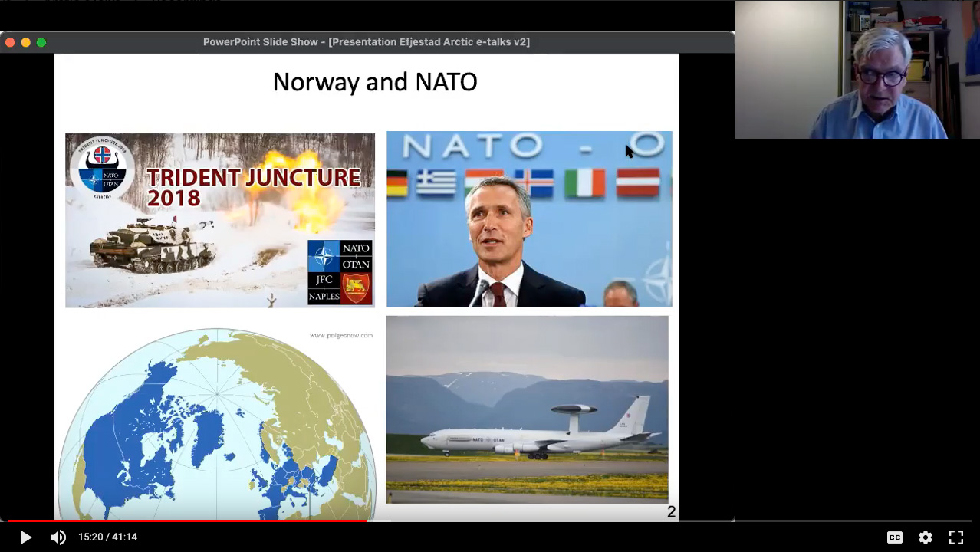Click the NATO OTAN JFC Naples logo

[340, 272]
